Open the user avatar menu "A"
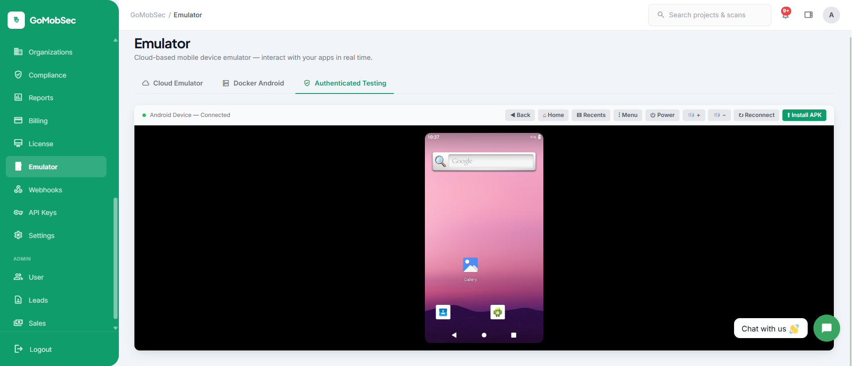This screenshot has width=868, height=366. coord(831,15)
